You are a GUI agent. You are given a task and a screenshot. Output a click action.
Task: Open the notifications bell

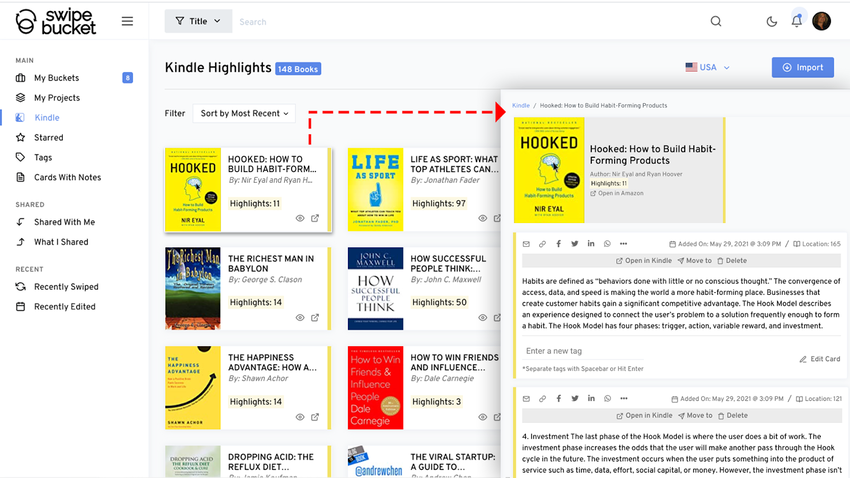pos(796,21)
